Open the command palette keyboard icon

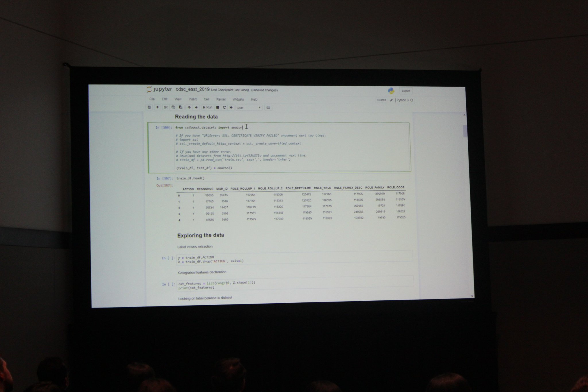268,108
